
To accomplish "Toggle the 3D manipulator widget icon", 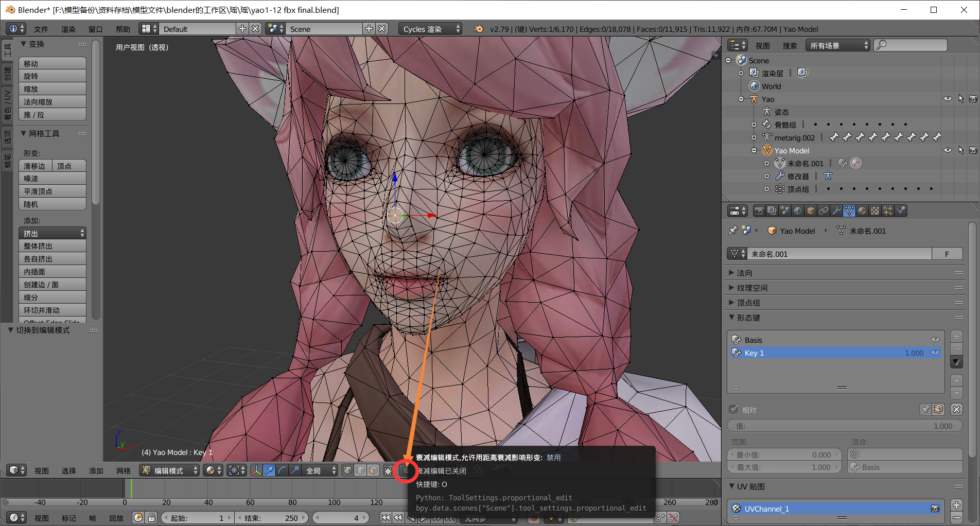I will click(x=256, y=470).
